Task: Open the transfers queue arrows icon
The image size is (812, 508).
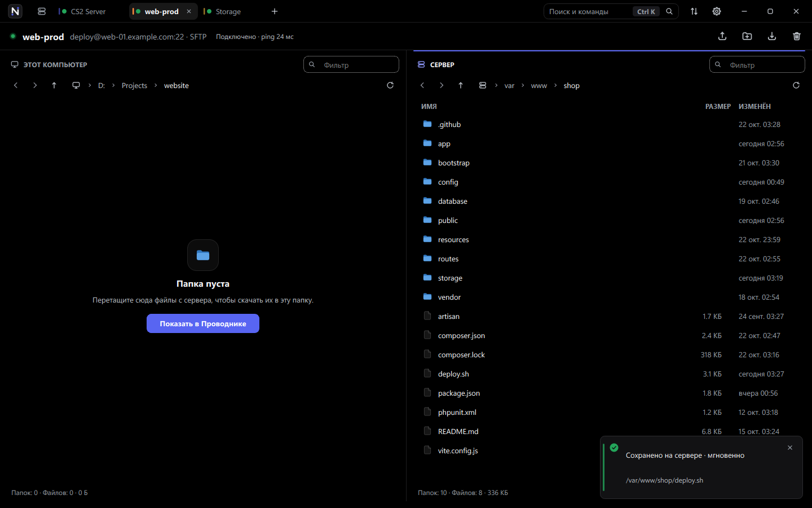Action: [694, 11]
